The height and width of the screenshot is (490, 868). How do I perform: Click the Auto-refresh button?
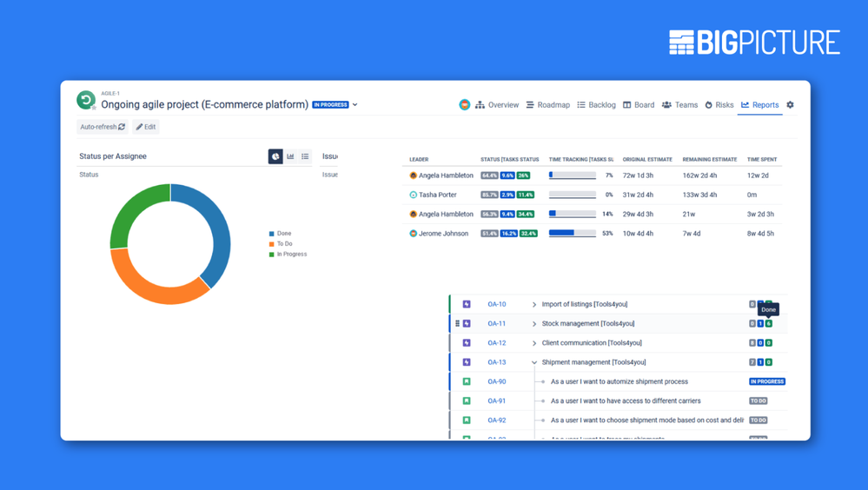click(x=103, y=127)
